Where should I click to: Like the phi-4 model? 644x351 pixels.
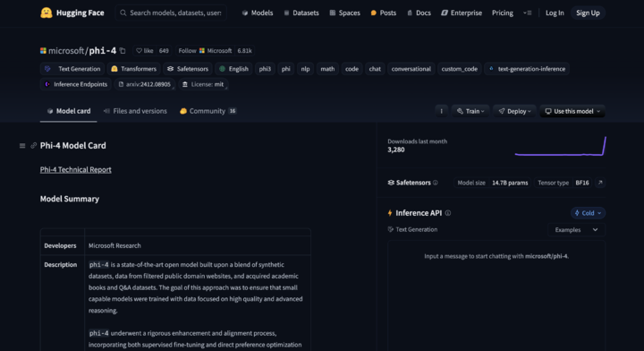pos(145,50)
